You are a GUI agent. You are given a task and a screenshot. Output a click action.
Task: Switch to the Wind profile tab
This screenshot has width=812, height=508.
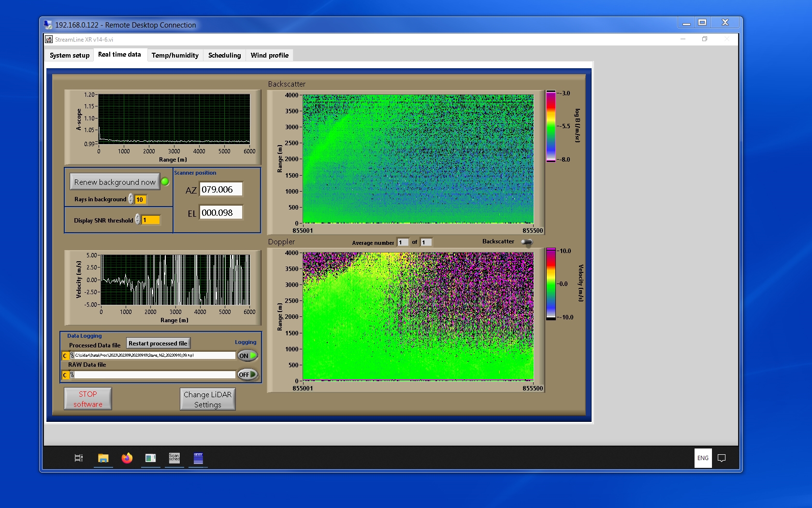point(269,55)
